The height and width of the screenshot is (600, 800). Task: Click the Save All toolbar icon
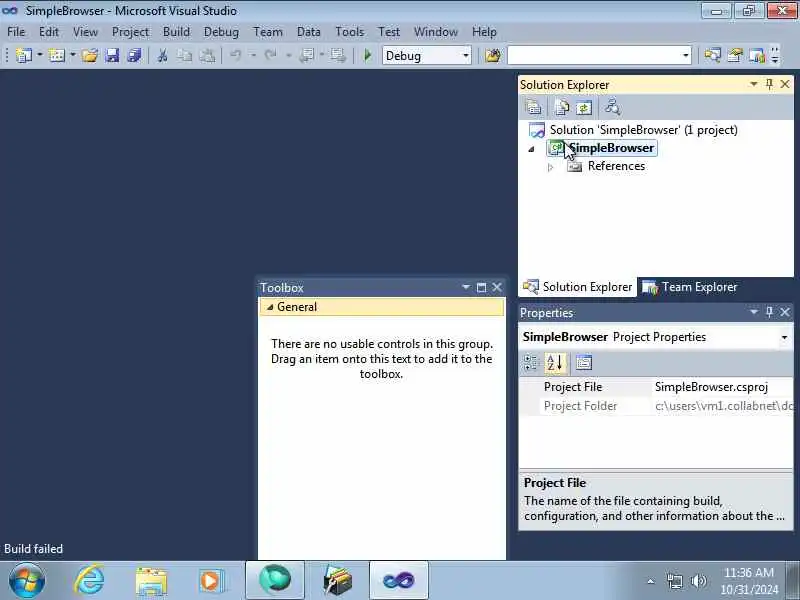point(134,55)
